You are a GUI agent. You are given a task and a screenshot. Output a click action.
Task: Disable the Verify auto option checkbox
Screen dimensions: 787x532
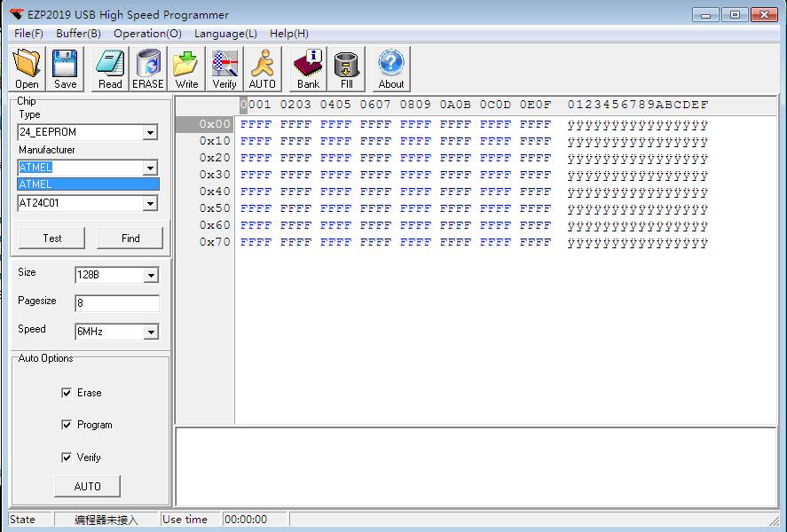[x=67, y=458]
